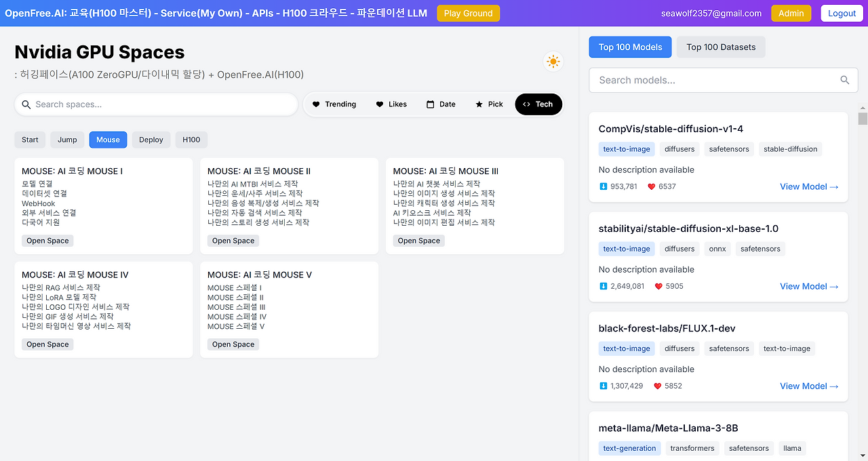Viewport: 868px width, 461px height.
Task: Click the text-generation tag on Meta-Llama card
Action: coord(629,448)
